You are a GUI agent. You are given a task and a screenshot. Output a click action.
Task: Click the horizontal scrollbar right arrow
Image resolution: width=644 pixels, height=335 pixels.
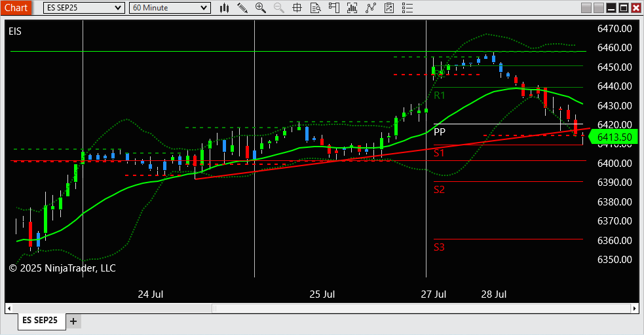point(635,308)
